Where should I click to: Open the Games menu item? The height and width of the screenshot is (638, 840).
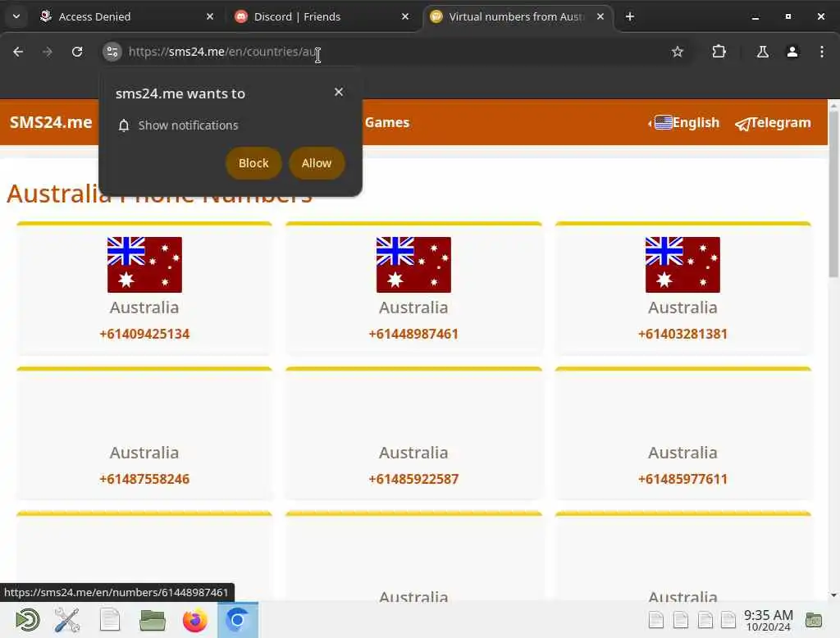(387, 122)
